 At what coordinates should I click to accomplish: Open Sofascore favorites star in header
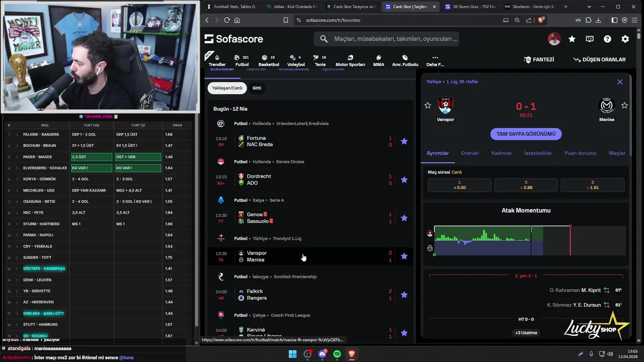tap(572, 39)
